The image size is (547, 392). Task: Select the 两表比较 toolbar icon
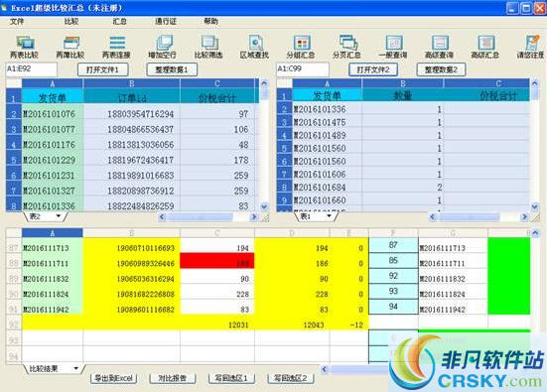[25, 47]
